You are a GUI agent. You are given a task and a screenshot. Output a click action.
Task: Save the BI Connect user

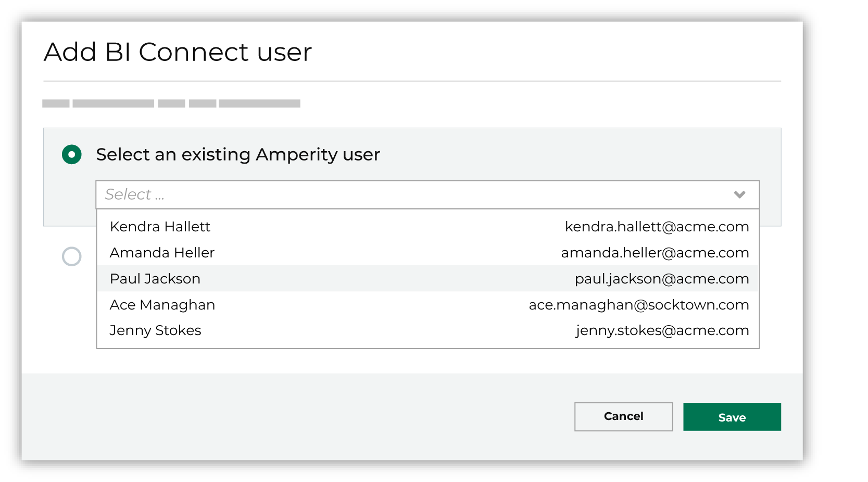tap(732, 417)
